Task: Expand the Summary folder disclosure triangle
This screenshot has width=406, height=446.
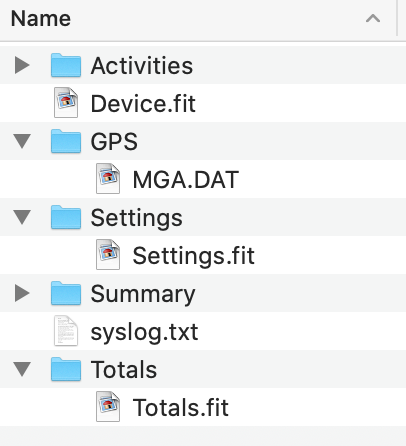Action: coord(22,293)
